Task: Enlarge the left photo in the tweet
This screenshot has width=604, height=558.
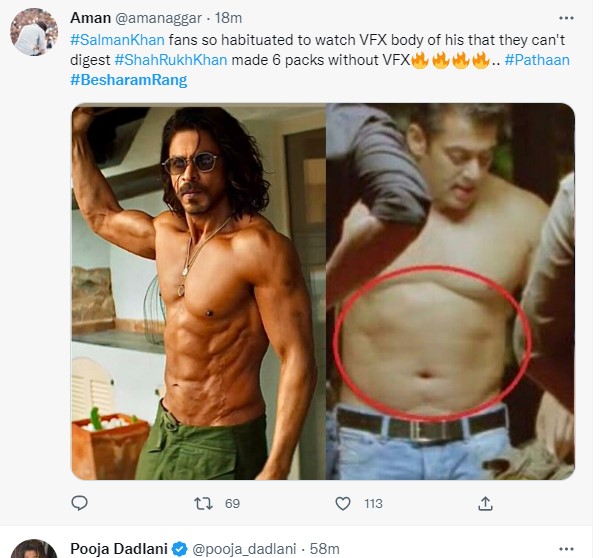Action: 198,292
